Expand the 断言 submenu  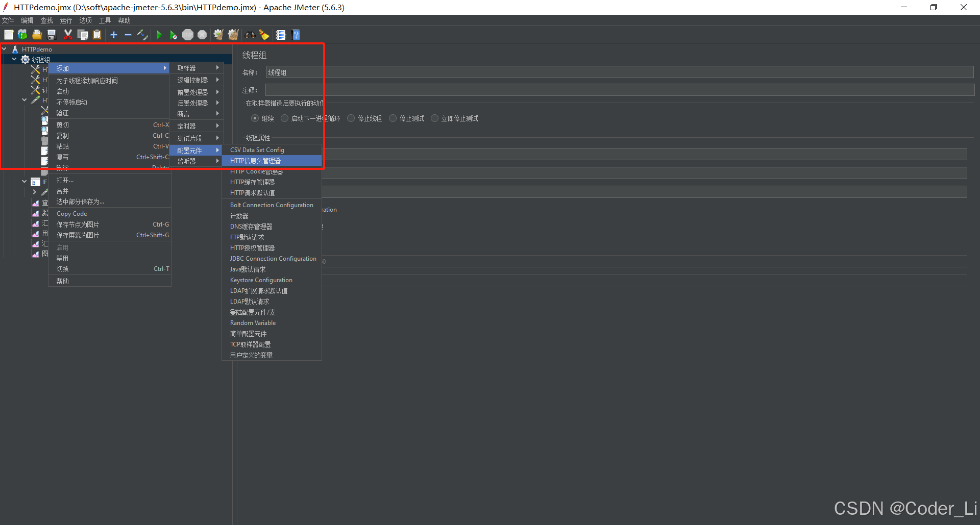196,114
